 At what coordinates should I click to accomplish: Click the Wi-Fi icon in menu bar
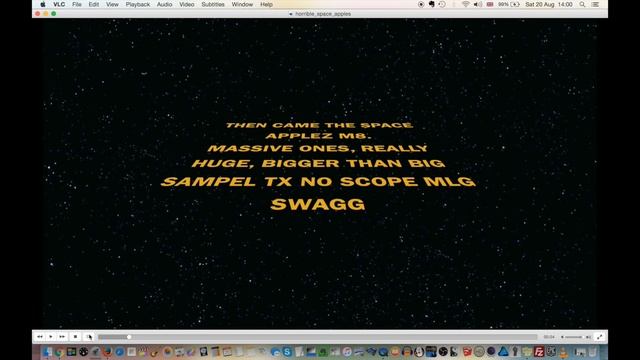click(465, 4)
